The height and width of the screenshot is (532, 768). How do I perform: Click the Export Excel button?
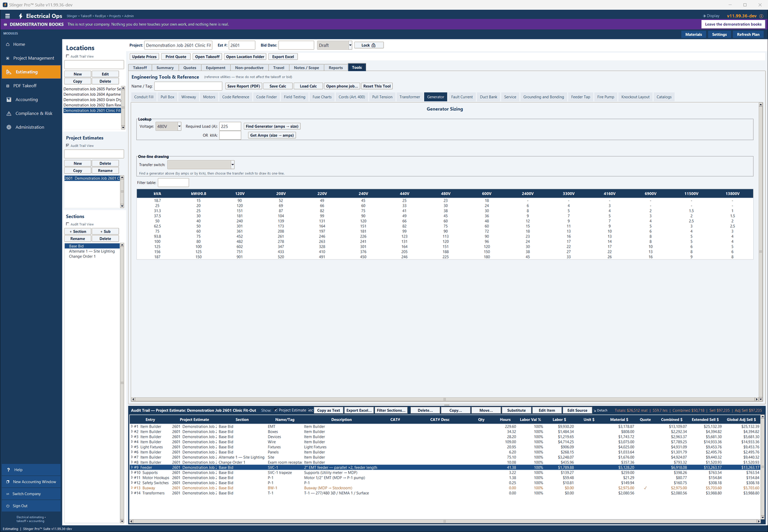point(283,57)
